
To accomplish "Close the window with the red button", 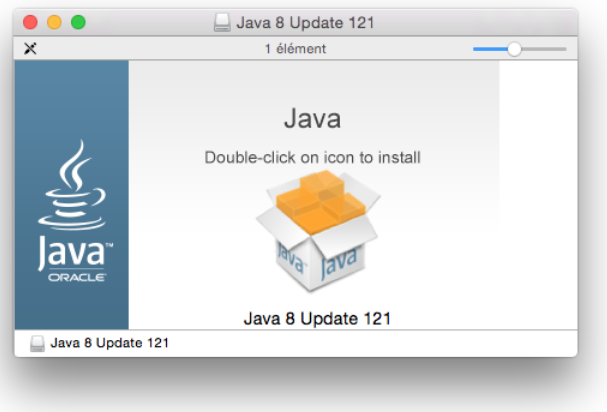I will pyautogui.click(x=30, y=22).
